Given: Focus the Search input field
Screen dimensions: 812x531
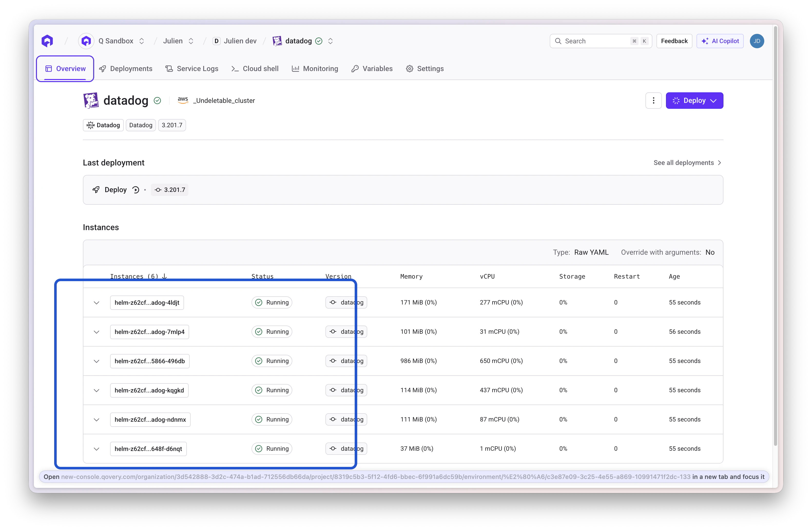Looking at the screenshot, I should [601, 41].
